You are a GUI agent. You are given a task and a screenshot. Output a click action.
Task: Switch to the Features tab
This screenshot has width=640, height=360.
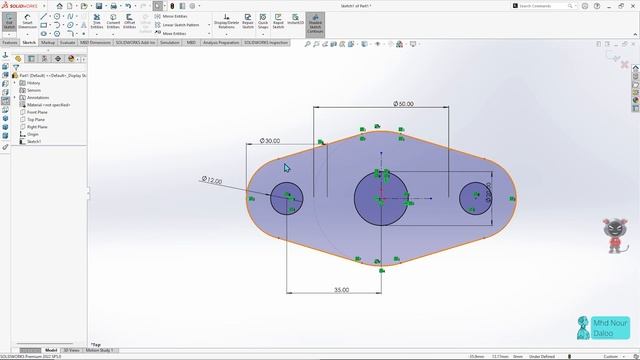pyautogui.click(x=10, y=42)
